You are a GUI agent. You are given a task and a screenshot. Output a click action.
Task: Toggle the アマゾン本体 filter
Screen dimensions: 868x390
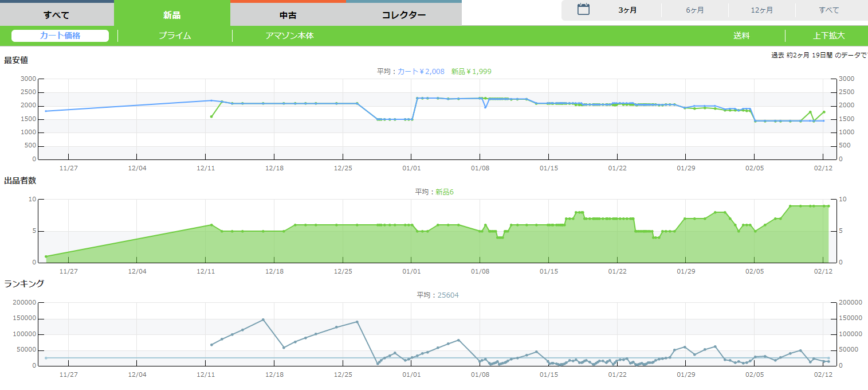[x=289, y=36]
